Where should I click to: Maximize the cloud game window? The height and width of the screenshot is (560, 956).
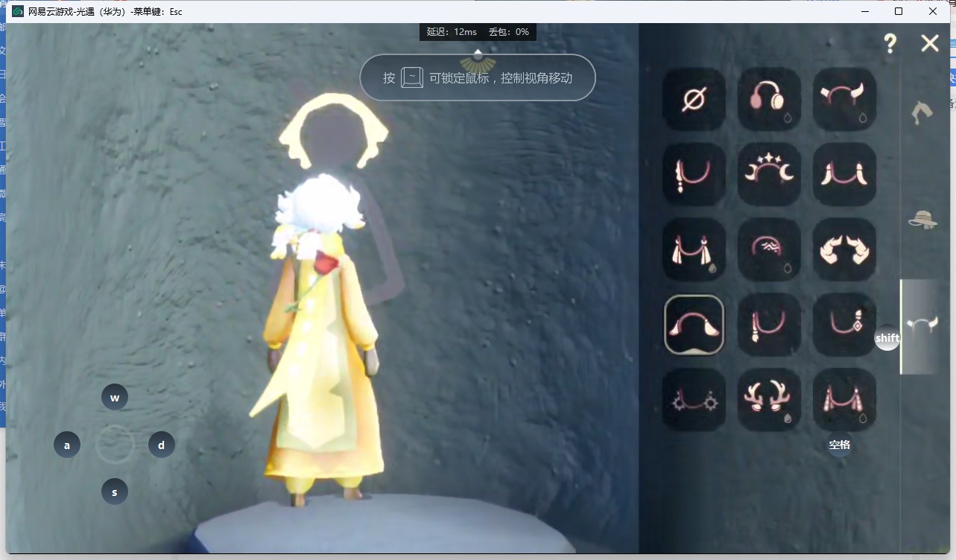899,11
